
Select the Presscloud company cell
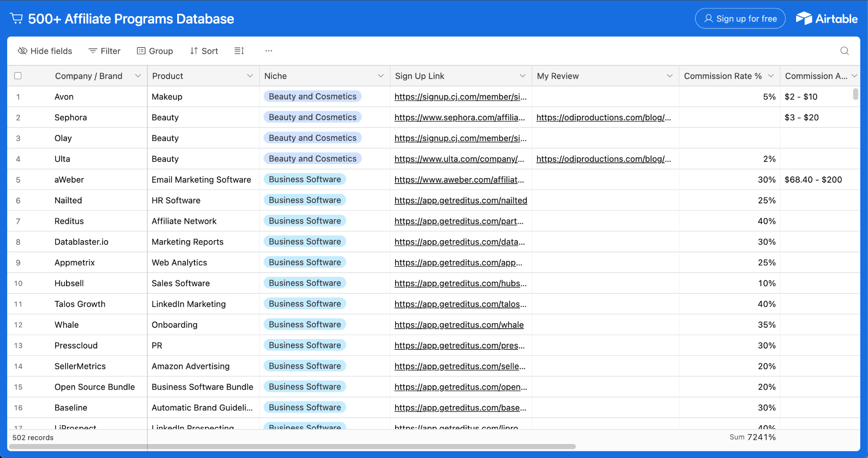pos(100,346)
